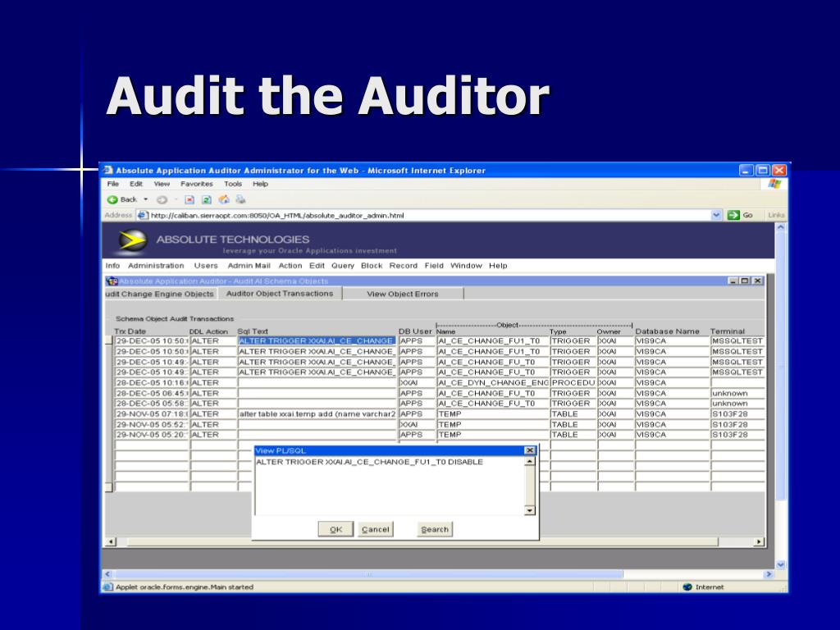Click the 28-DEC-05 06:45 Trx Date cell
Viewport: 840px width, 630px height.
(152, 393)
